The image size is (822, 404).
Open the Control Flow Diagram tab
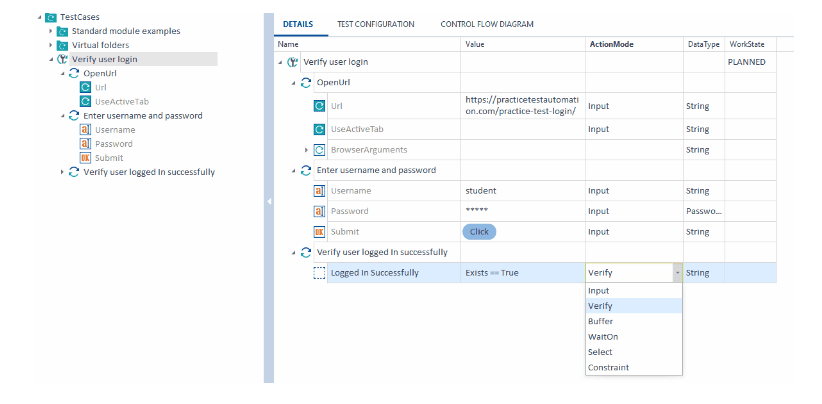point(487,24)
